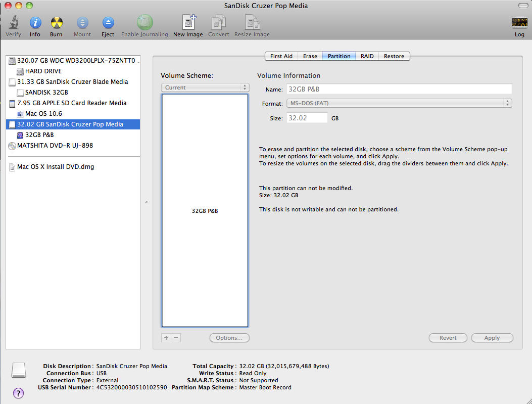This screenshot has height=404, width=532.
Task: Select 31.33 GB SanDisk Cruzer Blade Media
Action: click(x=73, y=81)
